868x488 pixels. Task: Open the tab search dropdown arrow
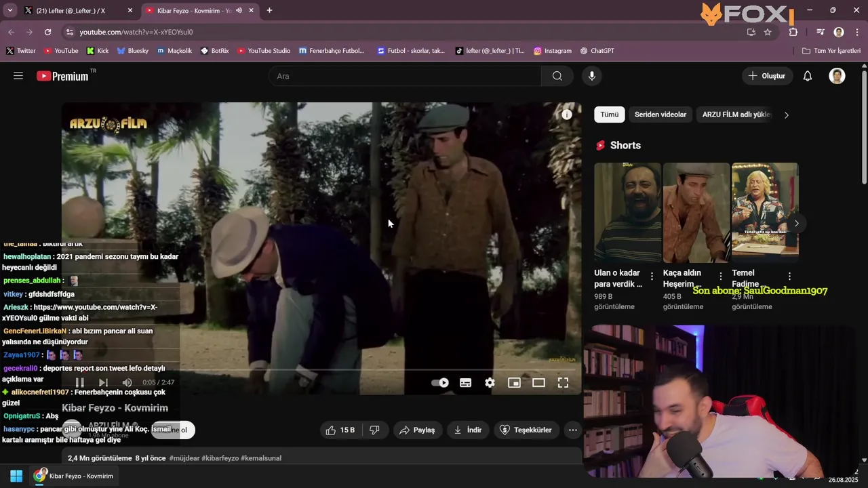[9, 11]
